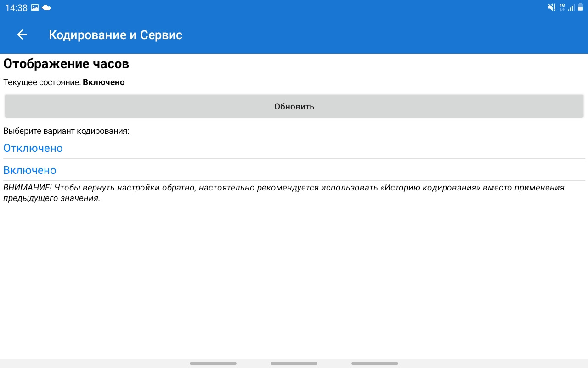Tap the muted sound status icon
The width and height of the screenshot is (588, 368).
[x=552, y=7]
